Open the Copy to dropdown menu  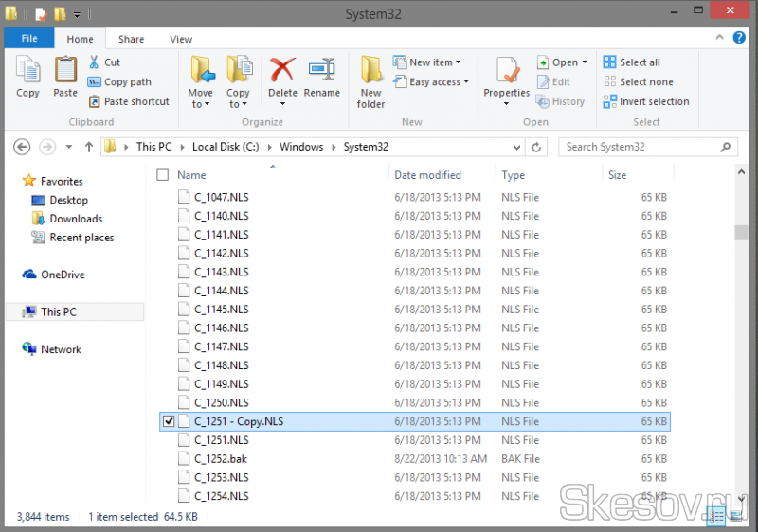click(x=238, y=98)
